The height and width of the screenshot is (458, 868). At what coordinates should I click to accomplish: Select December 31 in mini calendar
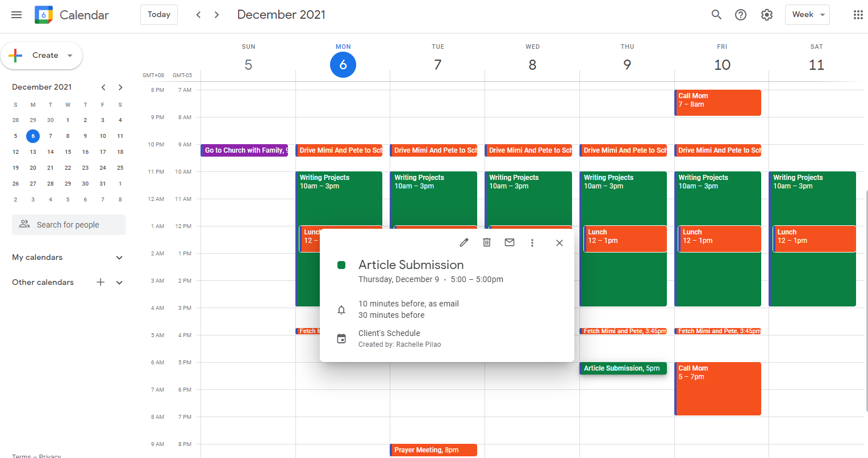click(102, 184)
